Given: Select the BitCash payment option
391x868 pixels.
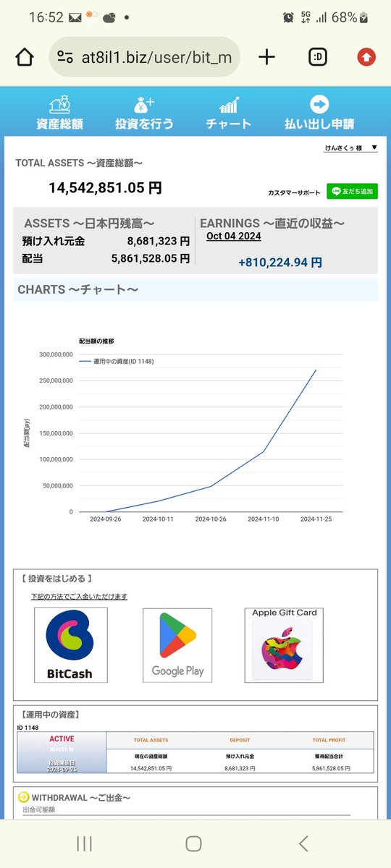Looking at the screenshot, I should point(71,644).
